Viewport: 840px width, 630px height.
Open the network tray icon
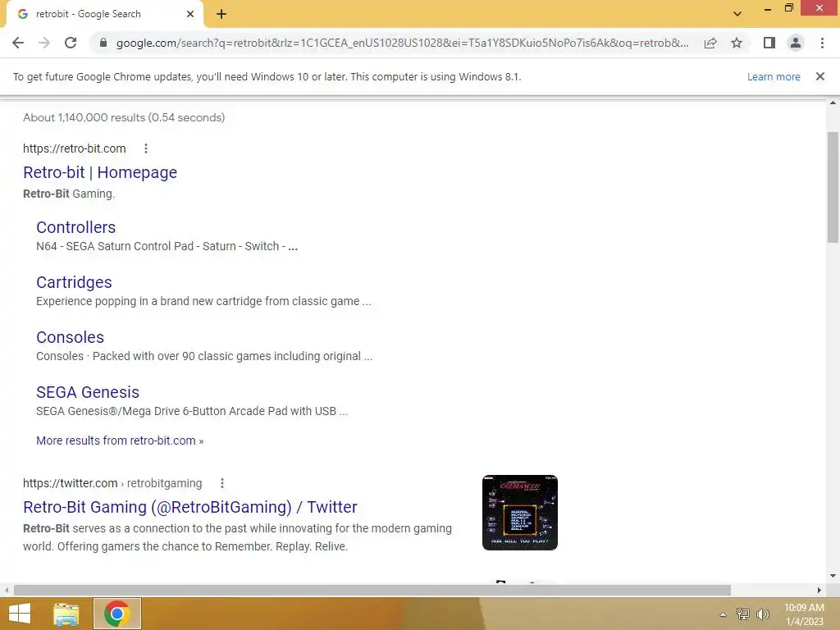click(743, 614)
